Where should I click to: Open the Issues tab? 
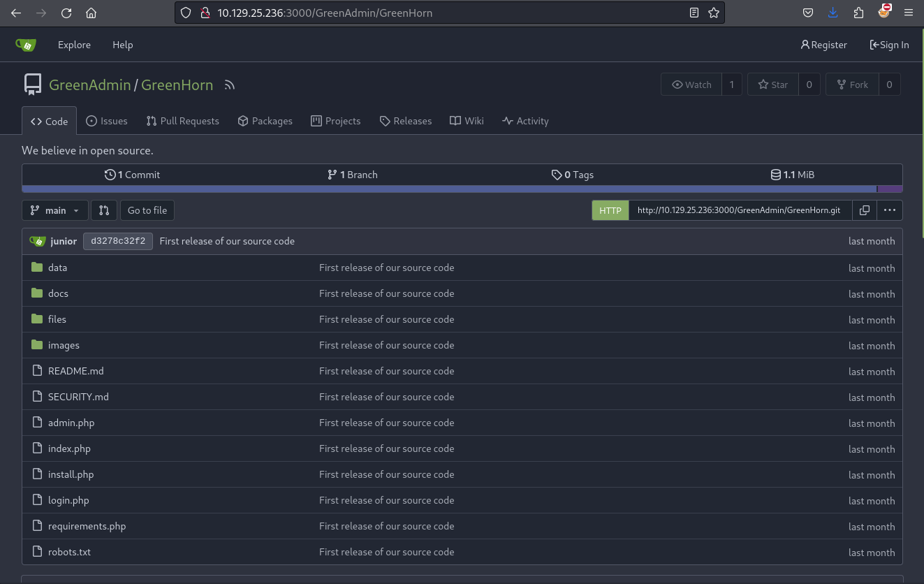pyautogui.click(x=106, y=121)
